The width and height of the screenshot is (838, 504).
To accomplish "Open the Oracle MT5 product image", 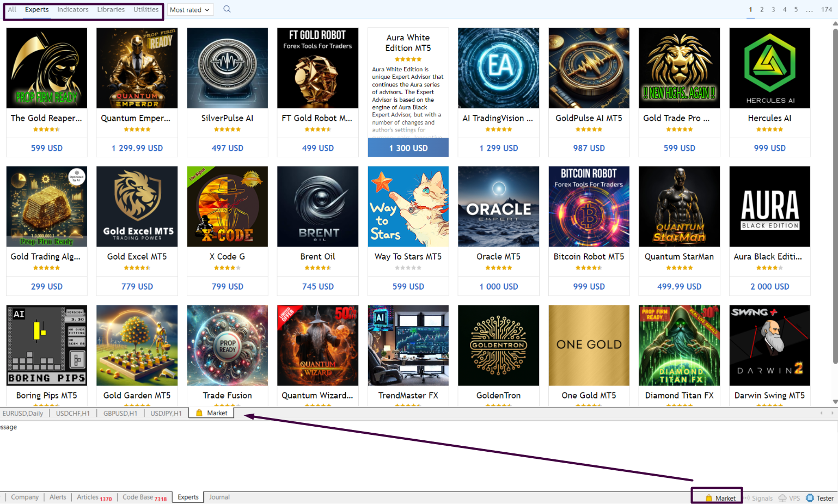I will [498, 207].
